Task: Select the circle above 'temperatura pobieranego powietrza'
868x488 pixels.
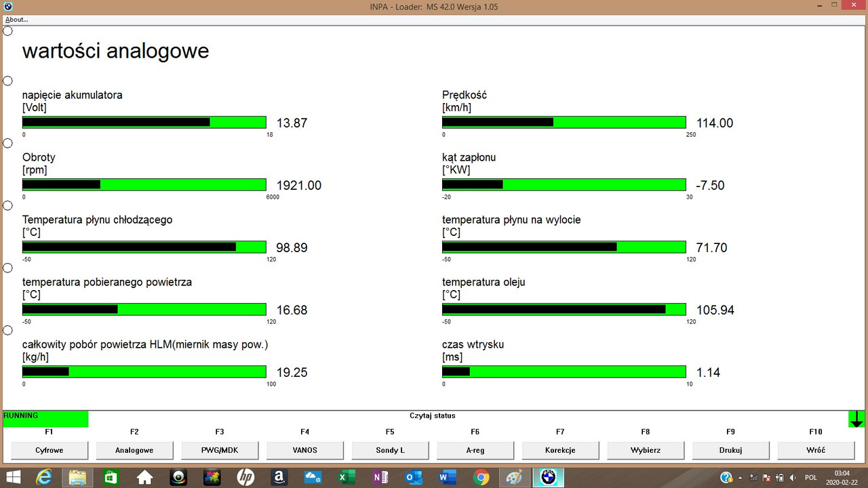Action: (x=8, y=268)
